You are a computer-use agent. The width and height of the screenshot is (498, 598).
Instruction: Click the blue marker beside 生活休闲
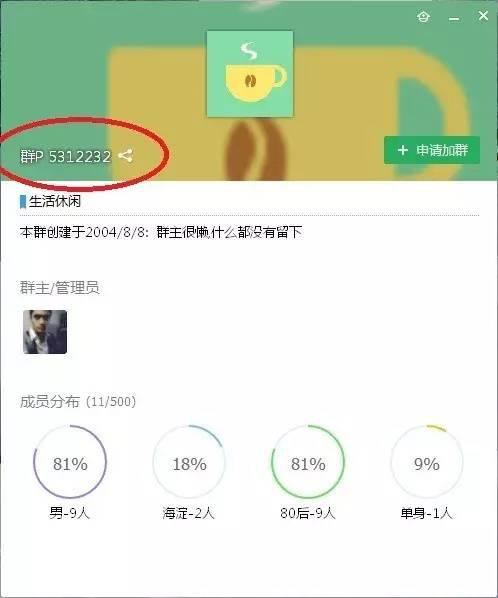tap(23, 202)
